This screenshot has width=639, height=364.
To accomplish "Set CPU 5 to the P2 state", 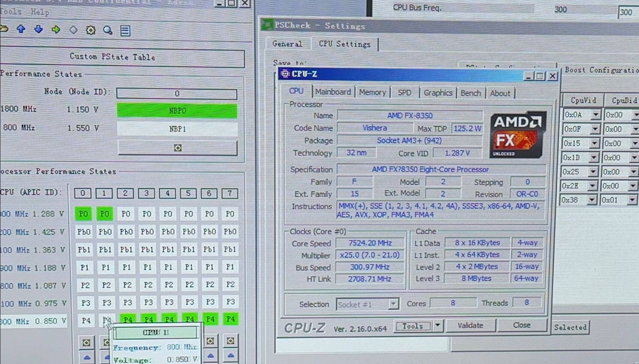I will coord(189,284).
